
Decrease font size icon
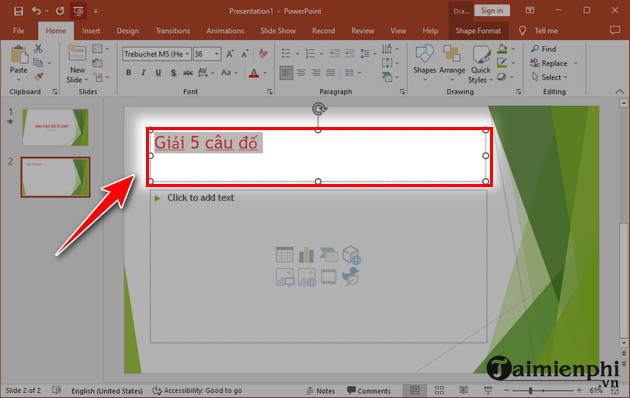pyautogui.click(x=245, y=54)
